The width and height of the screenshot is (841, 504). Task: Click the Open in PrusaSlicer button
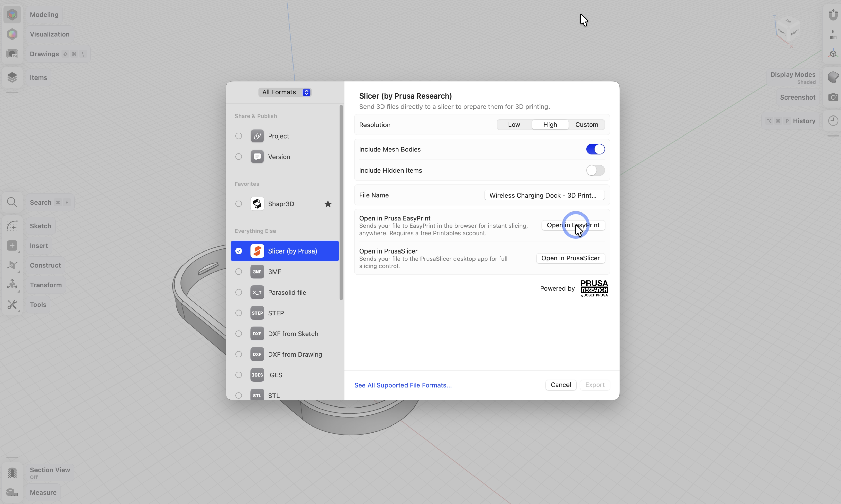(571, 258)
